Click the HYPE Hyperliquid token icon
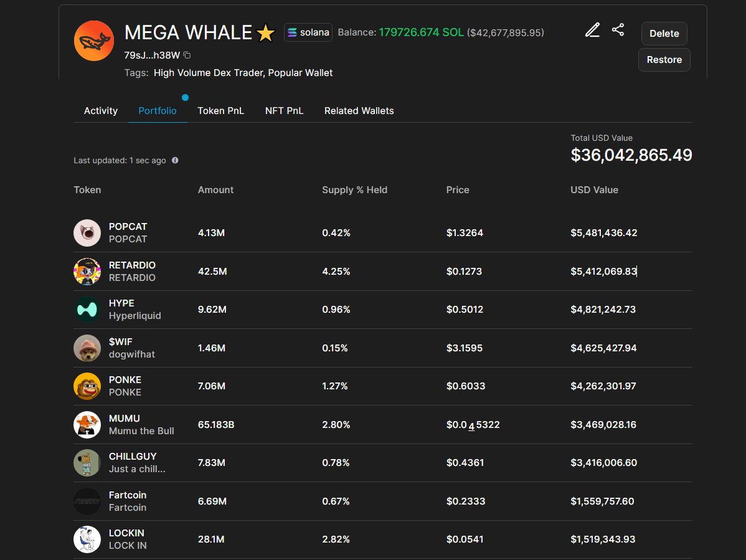The width and height of the screenshot is (746, 560). 87,310
